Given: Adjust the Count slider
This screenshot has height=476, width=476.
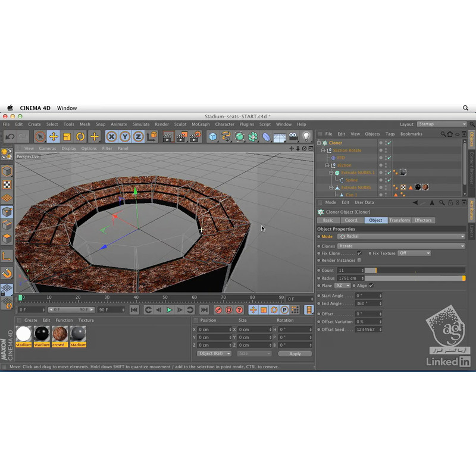Looking at the screenshot, I should point(415,270).
